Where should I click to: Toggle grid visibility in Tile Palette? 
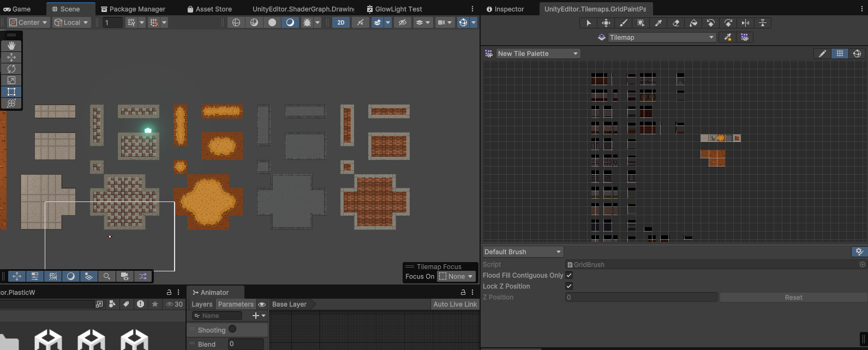click(x=840, y=54)
